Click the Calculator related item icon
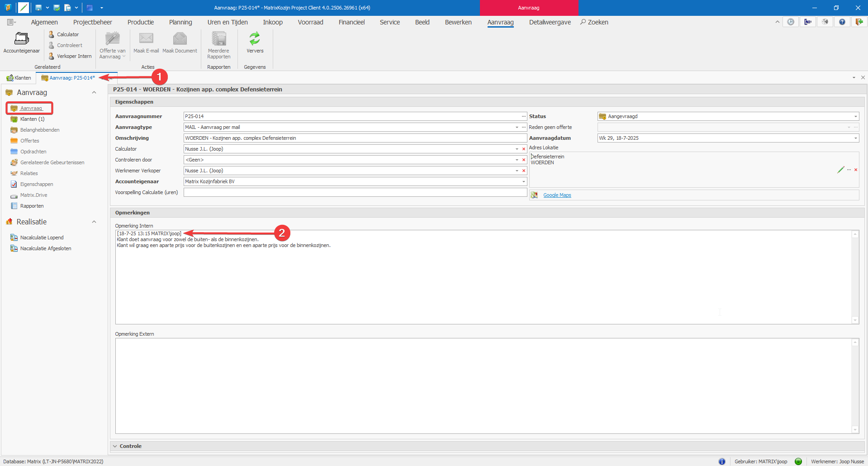Image resolution: width=868 pixels, height=466 pixels. pos(52,34)
